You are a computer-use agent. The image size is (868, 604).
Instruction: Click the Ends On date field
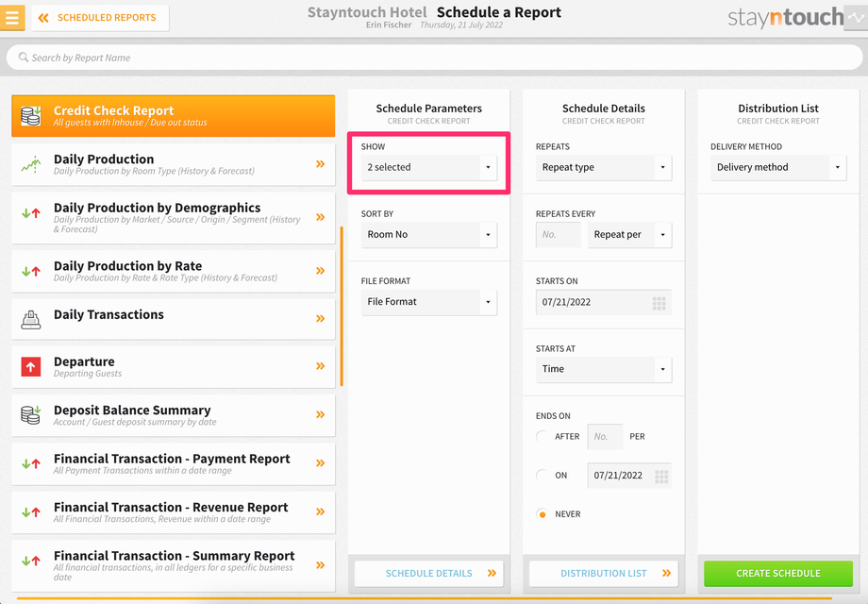(629, 475)
